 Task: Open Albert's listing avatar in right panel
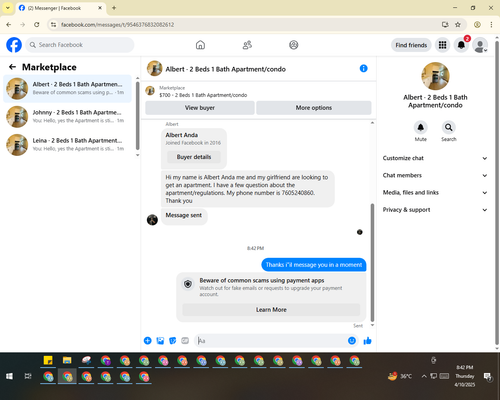point(435,76)
